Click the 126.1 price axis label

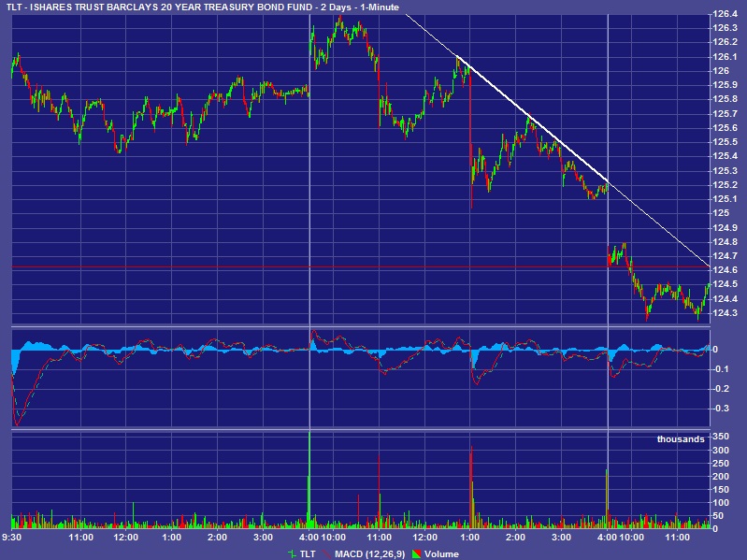725,57
